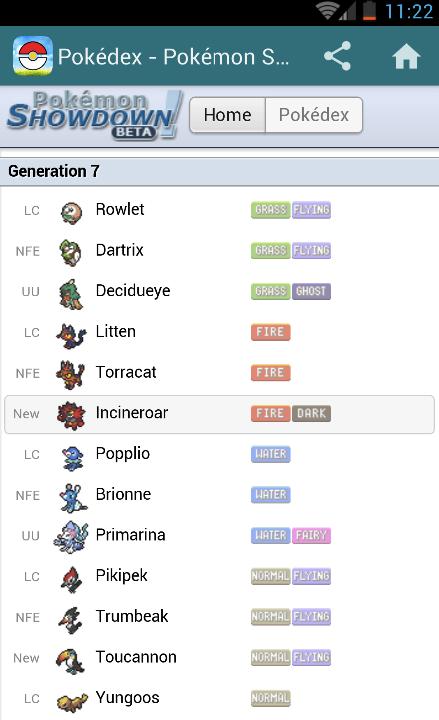The width and height of the screenshot is (439, 720).
Task: Tap the share icon in the app bar
Action: pos(338,56)
